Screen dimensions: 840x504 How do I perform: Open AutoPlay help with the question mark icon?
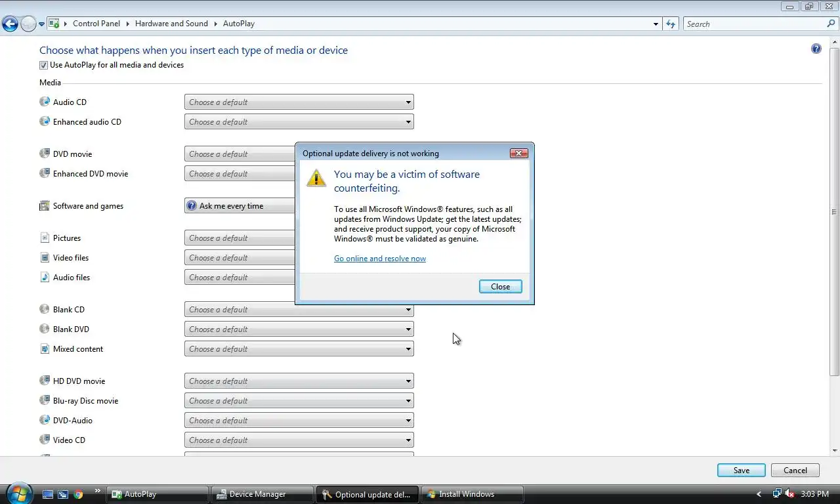point(816,49)
